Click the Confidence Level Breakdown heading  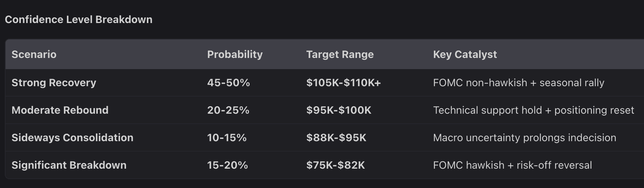click(78, 20)
